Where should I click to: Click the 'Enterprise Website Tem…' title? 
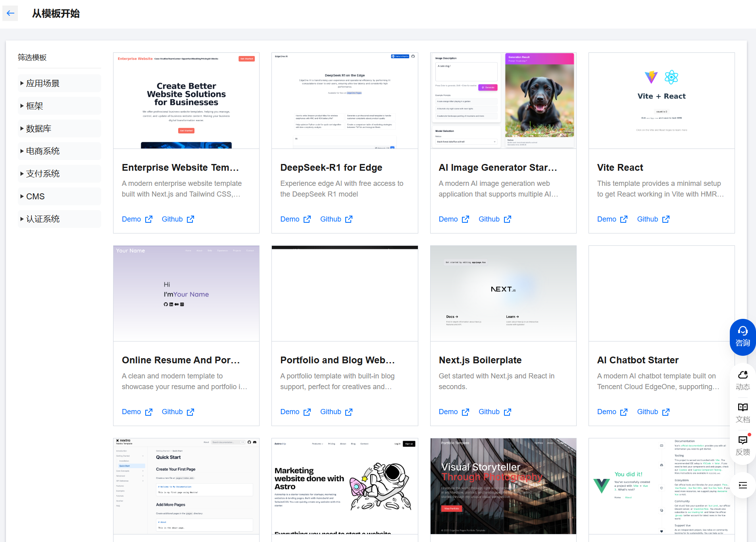[x=180, y=168]
